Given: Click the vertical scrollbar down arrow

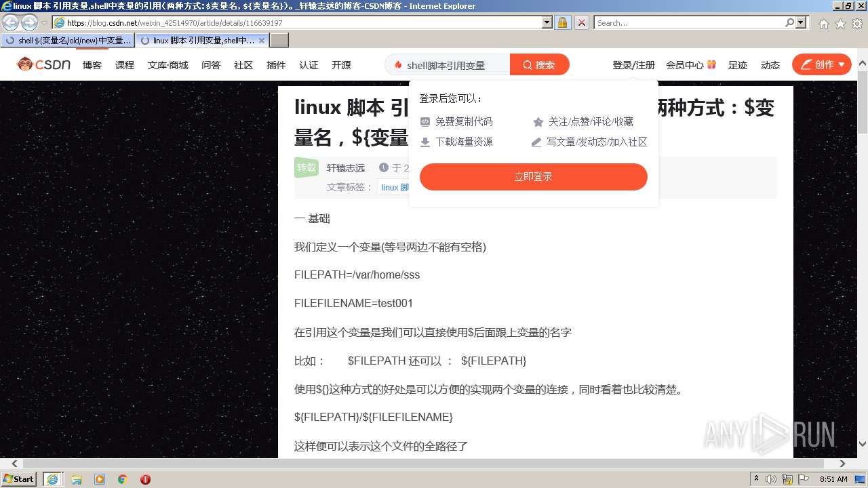Looking at the screenshot, I should tap(862, 445).
